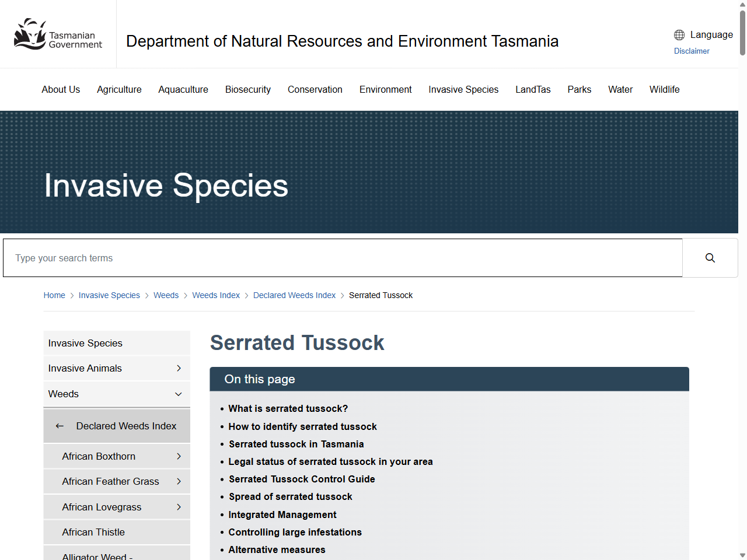Open the Conservation menu item
The height and width of the screenshot is (560, 747).
click(315, 89)
